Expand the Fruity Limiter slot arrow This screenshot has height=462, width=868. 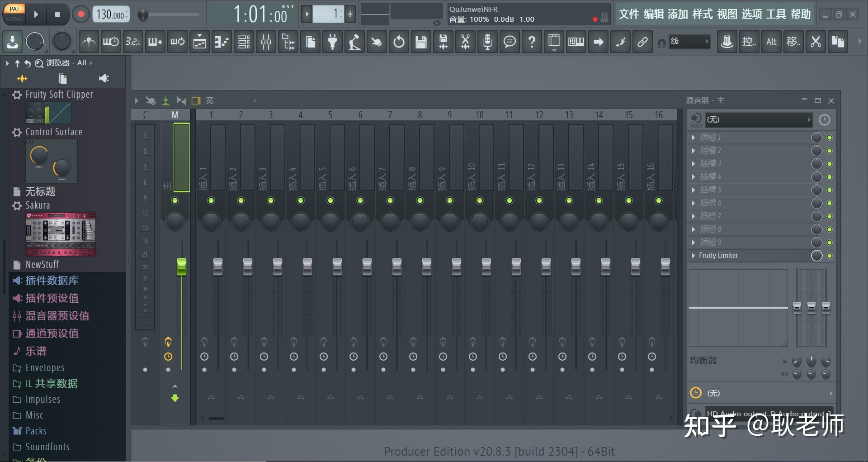pos(693,256)
